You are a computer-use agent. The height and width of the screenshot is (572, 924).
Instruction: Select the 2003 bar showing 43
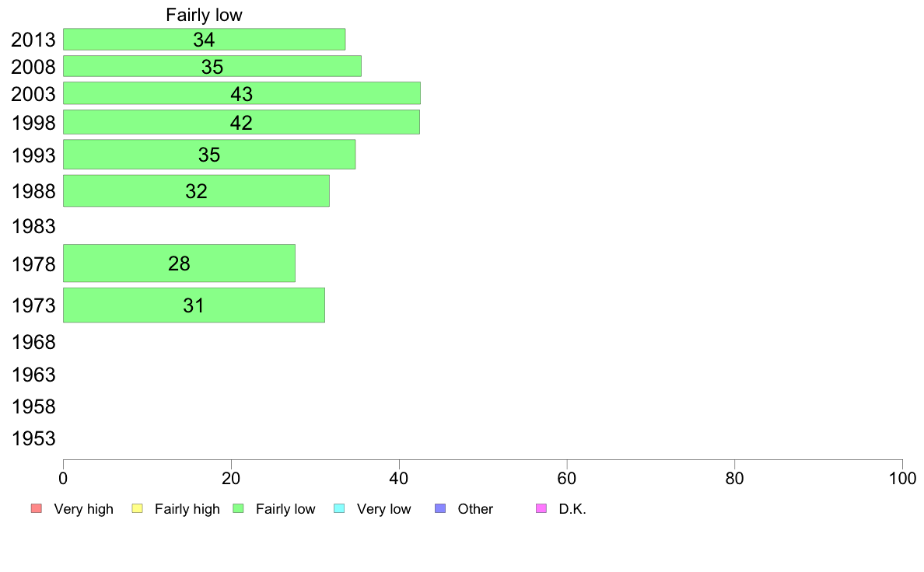242,93
